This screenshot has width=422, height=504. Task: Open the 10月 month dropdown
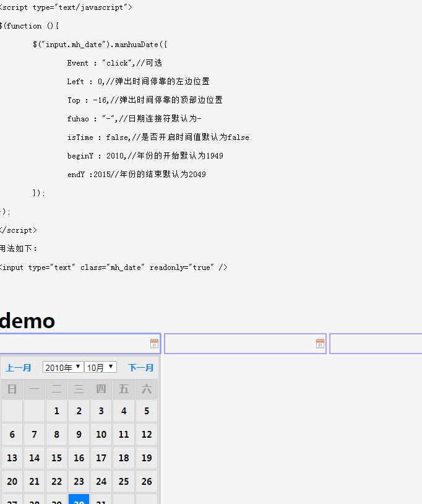point(100,367)
